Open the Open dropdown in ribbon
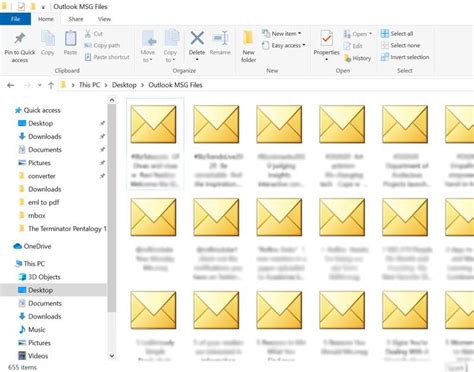This screenshot has height=372, width=474. click(x=357, y=34)
